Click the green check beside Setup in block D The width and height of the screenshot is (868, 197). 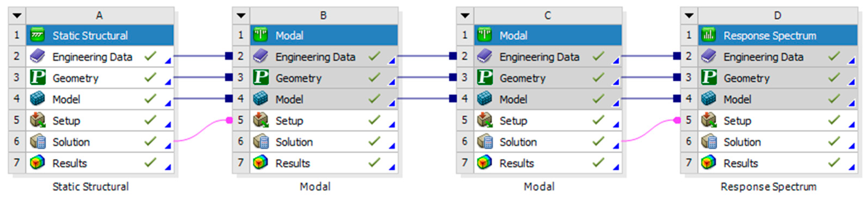point(834,120)
